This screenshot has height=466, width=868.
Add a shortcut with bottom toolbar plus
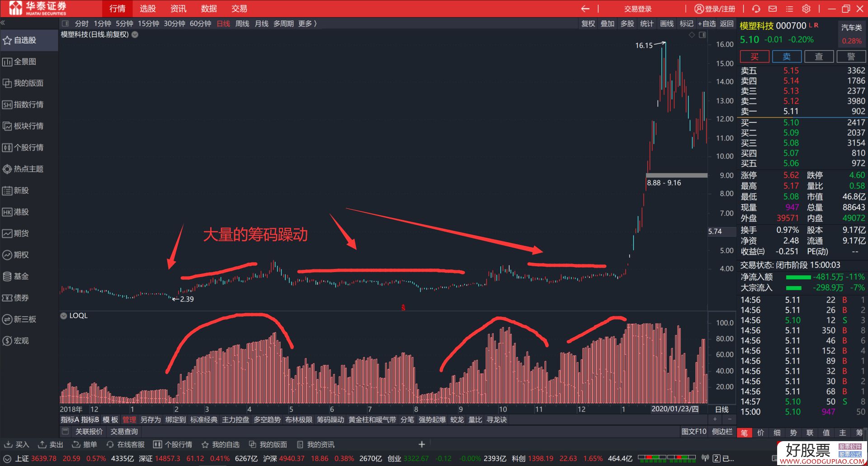[x=421, y=444]
